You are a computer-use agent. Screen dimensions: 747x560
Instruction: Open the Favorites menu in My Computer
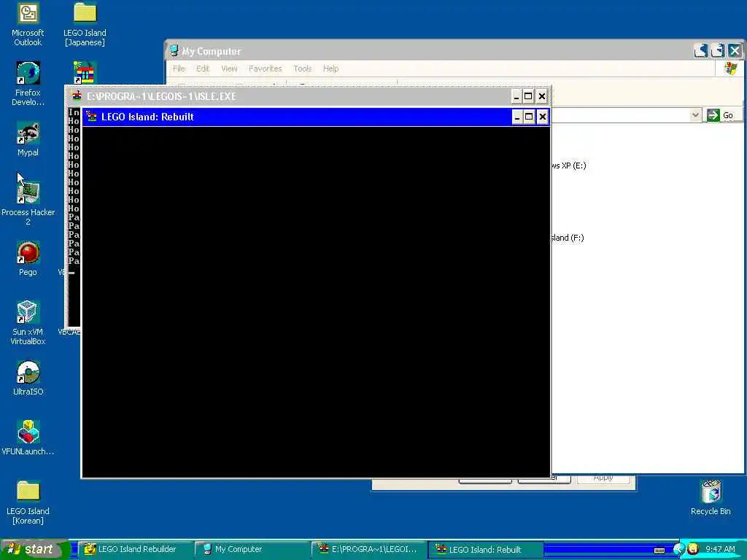click(x=265, y=69)
